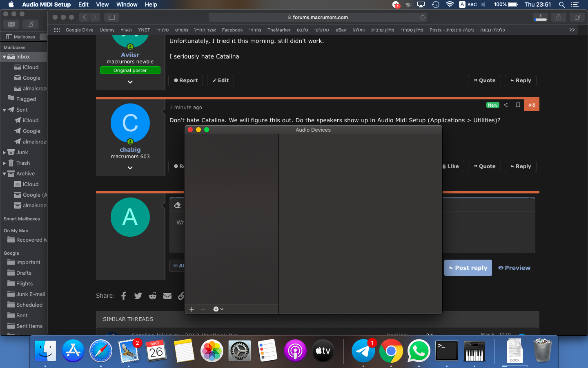Launch Photos from the Dock

pyautogui.click(x=212, y=351)
